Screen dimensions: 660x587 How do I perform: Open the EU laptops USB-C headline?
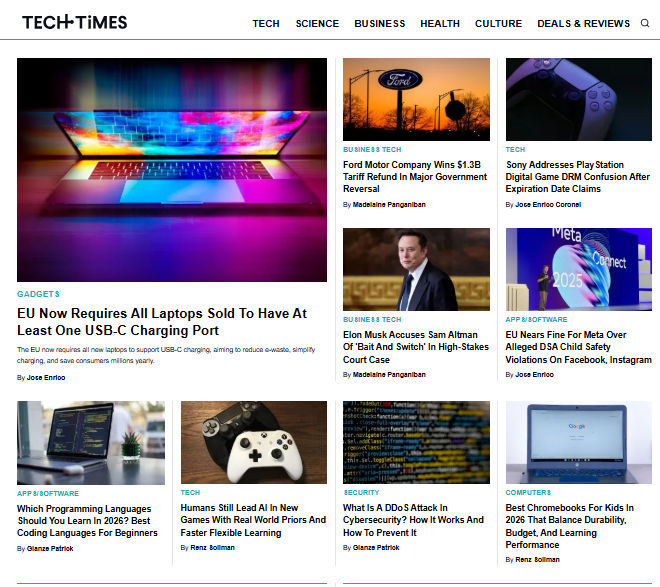pos(162,322)
